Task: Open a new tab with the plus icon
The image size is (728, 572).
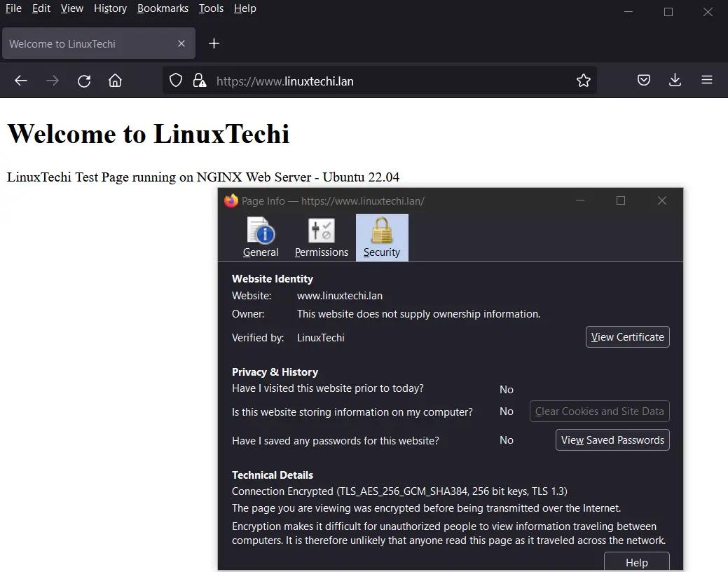Action: [x=214, y=43]
